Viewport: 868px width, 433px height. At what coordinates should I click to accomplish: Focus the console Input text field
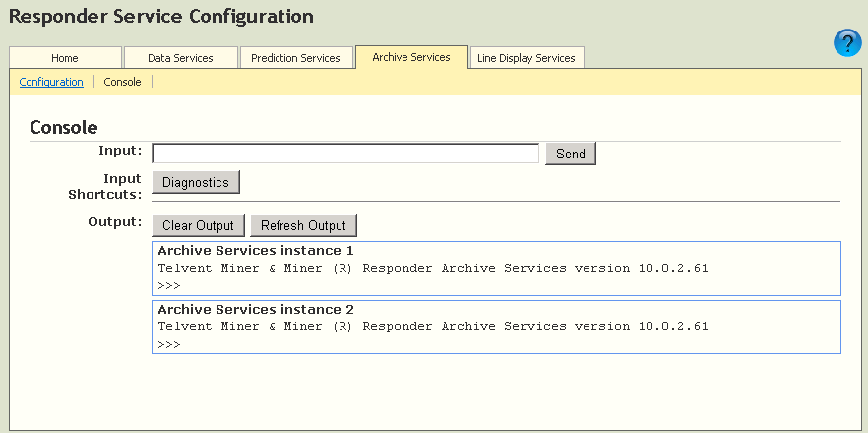coord(345,154)
